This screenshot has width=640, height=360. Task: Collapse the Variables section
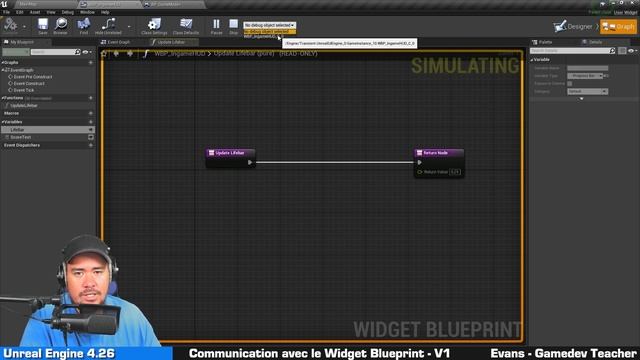[3, 122]
